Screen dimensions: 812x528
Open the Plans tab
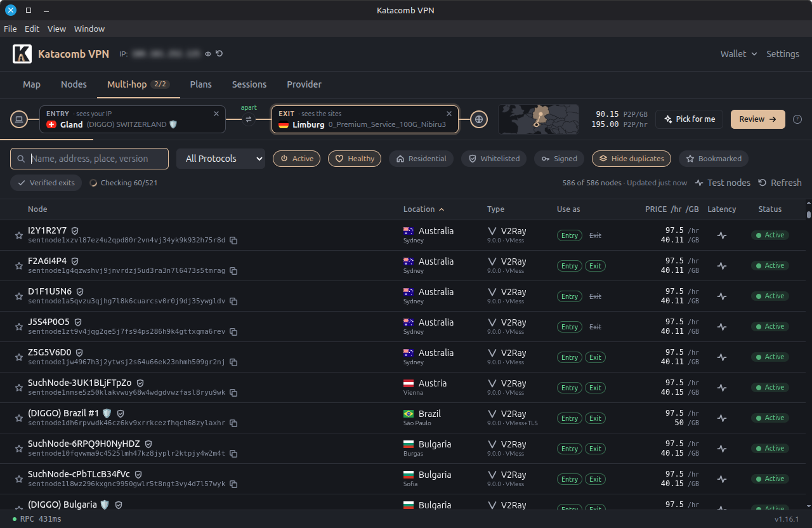[x=201, y=84]
